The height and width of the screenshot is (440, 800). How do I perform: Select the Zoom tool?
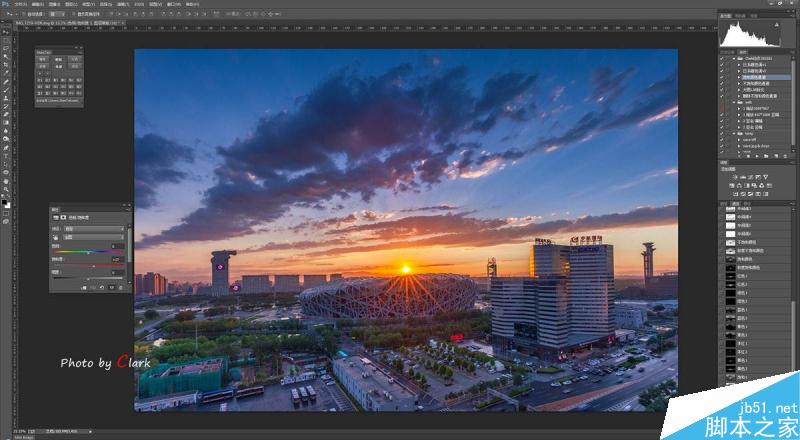(6, 189)
